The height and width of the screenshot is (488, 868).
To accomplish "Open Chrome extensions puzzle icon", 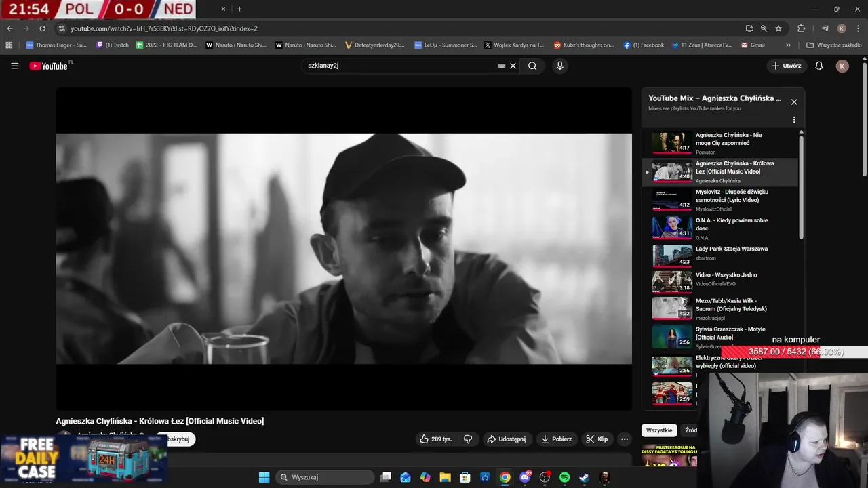I will (801, 28).
